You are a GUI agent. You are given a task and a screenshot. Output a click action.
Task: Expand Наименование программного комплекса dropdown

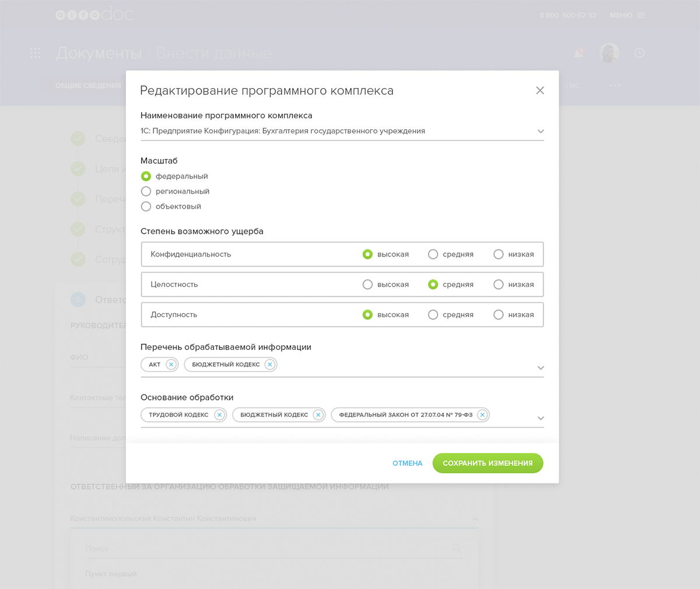tap(541, 131)
